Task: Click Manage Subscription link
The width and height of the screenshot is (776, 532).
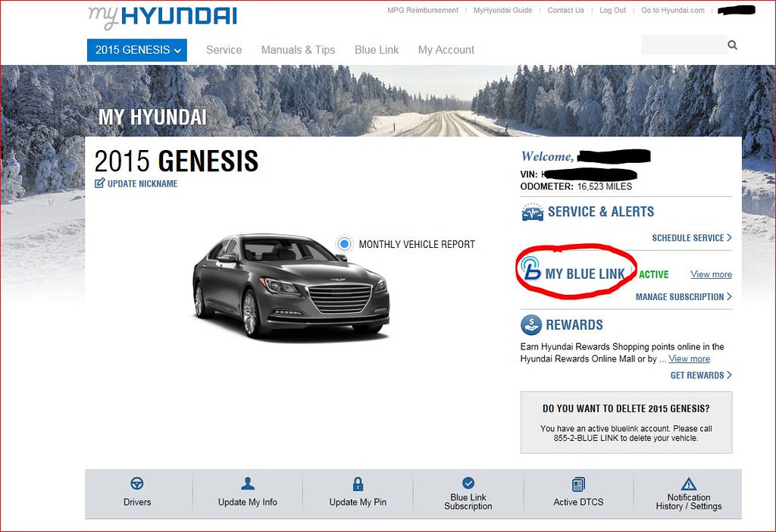Action: point(684,297)
